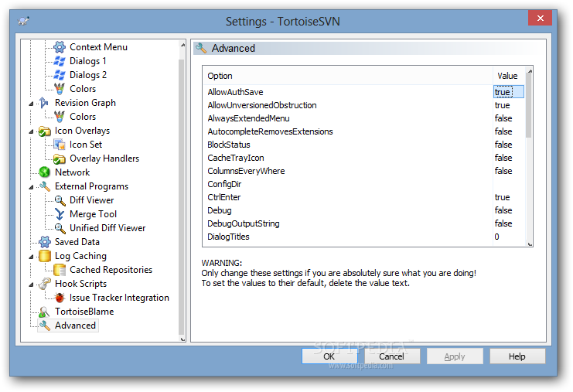573x392 pixels.
Task: Click the Context Menu gear icon
Action: tap(60, 46)
